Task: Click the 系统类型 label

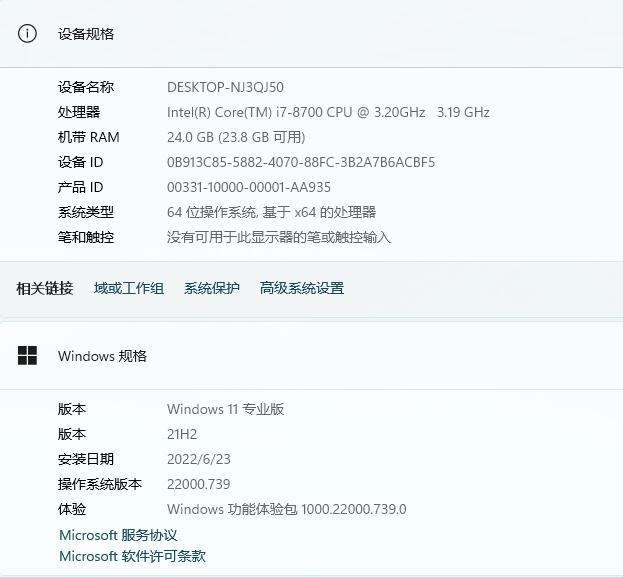Action: [x=86, y=212]
